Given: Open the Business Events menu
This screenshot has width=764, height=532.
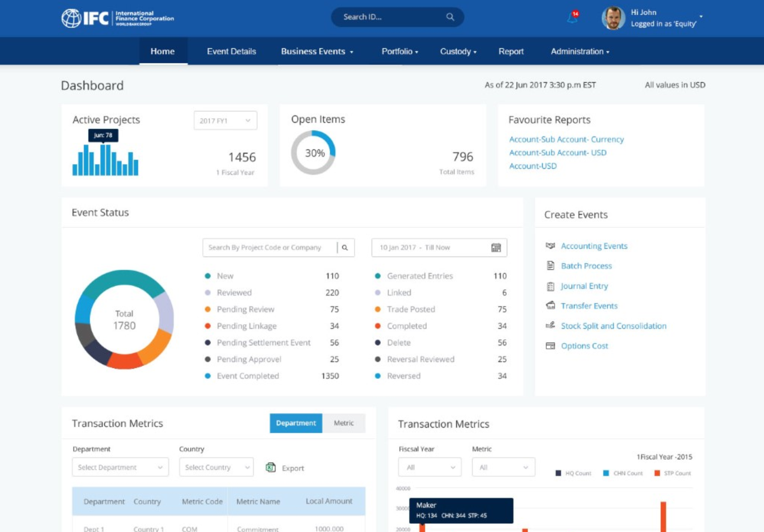Looking at the screenshot, I should tap(317, 51).
